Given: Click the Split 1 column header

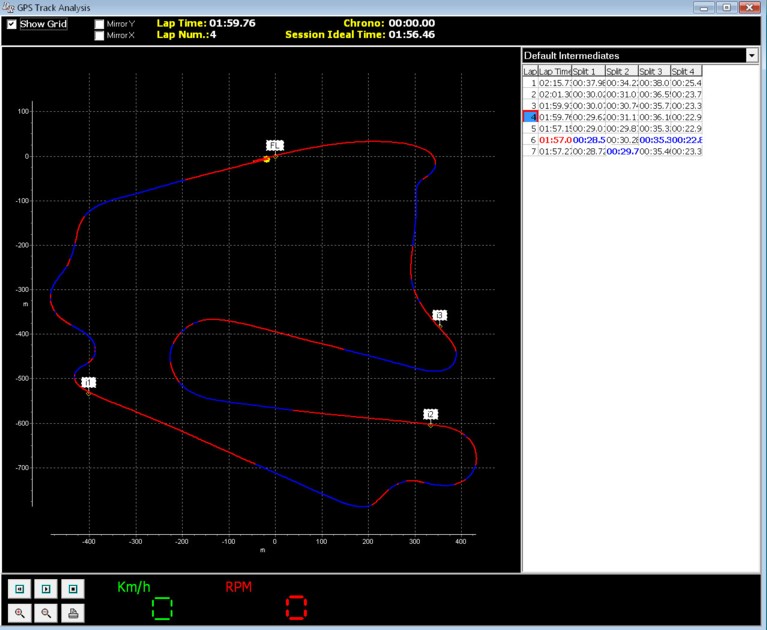Looking at the screenshot, I should [x=586, y=72].
